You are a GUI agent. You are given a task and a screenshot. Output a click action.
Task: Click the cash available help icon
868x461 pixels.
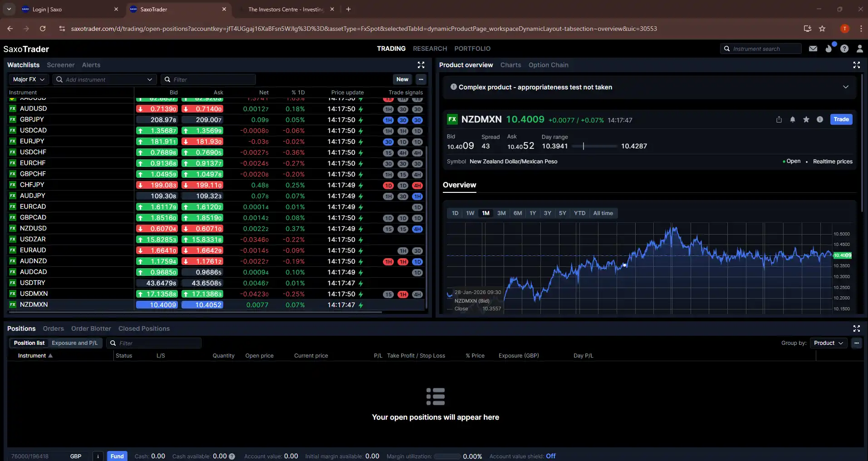(232, 456)
